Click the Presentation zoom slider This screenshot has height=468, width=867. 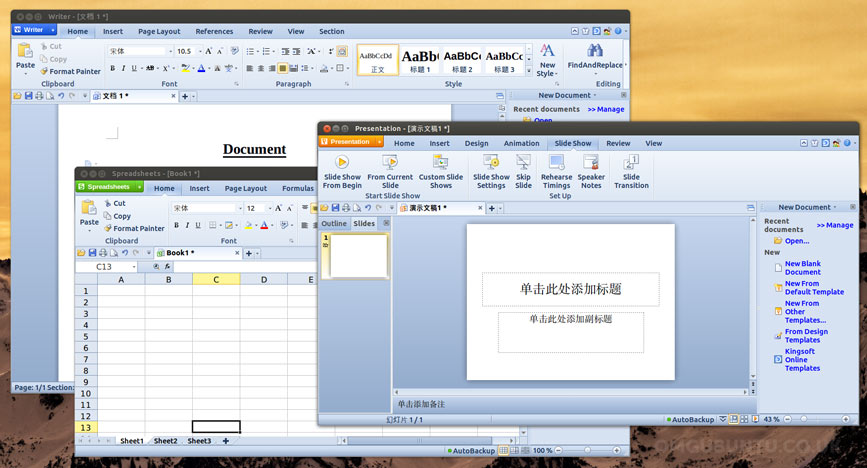pyautogui.click(x=815, y=419)
